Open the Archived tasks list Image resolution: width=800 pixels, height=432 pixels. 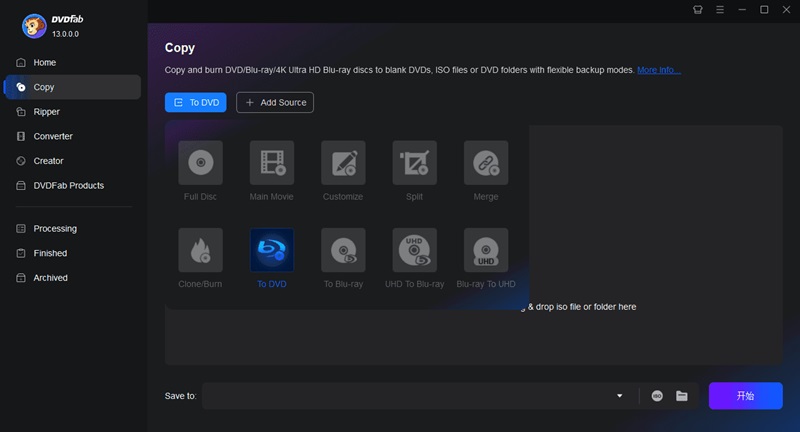(72, 277)
